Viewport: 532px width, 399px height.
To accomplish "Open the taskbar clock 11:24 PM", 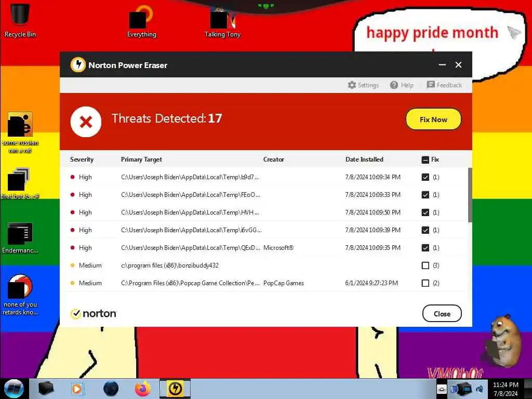I will tap(506, 389).
